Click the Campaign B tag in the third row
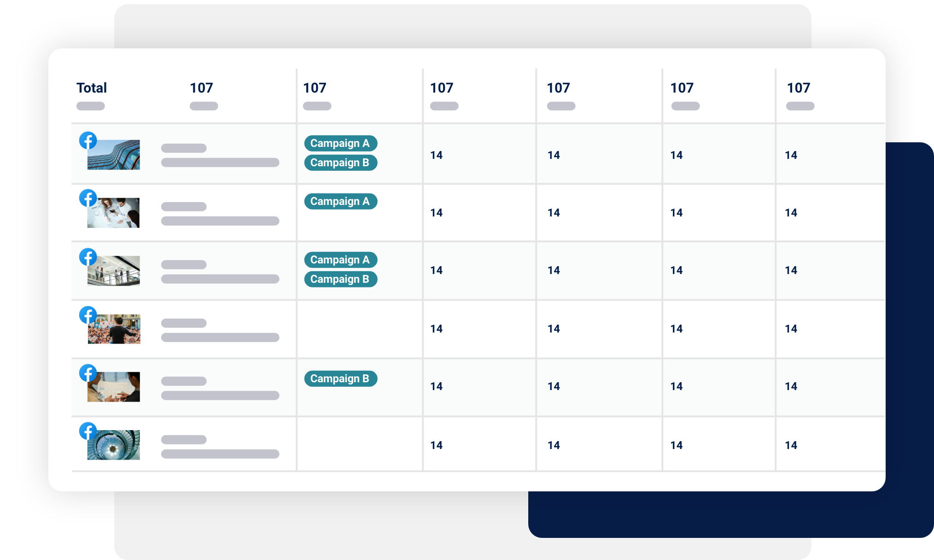 pos(340,279)
